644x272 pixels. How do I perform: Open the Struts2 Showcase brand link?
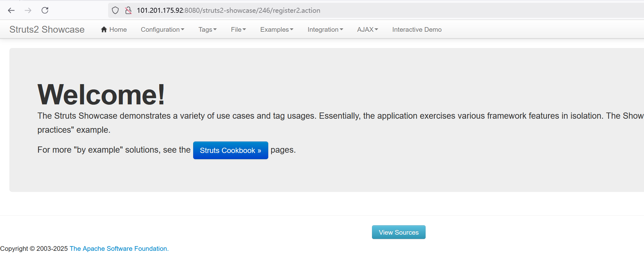(47, 29)
